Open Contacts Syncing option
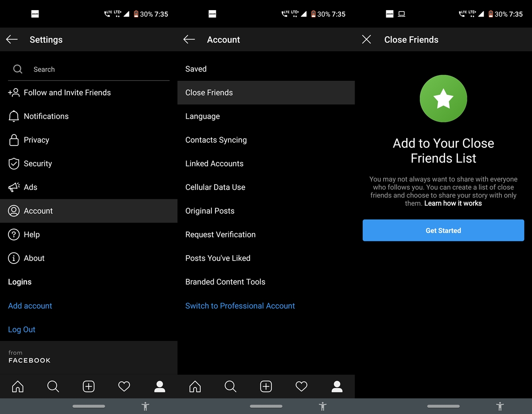This screenshot has height=414, width=532. pyautogui.click(x=266, y=140)
